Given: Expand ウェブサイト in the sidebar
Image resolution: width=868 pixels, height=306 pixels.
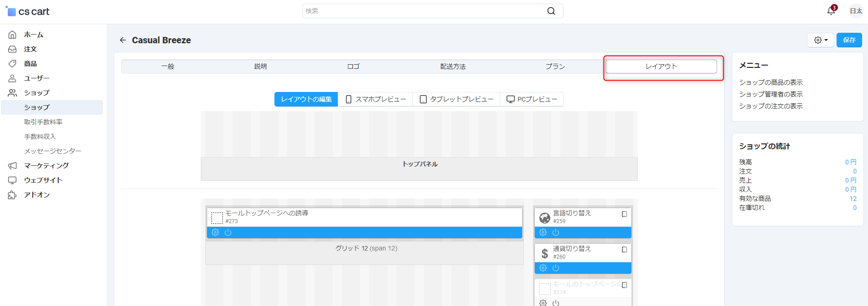Looking at the screenshot, I should click(x=43, y=180).
